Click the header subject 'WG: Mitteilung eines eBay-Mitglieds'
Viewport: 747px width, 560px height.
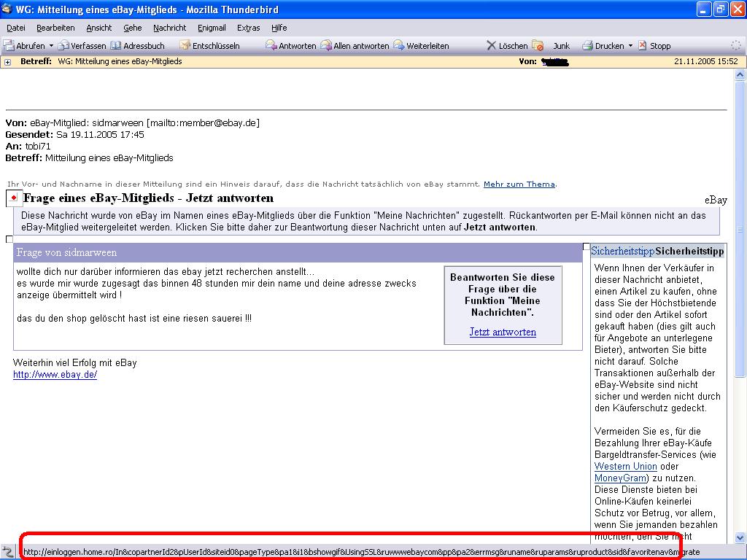click(x=120, y=61)
